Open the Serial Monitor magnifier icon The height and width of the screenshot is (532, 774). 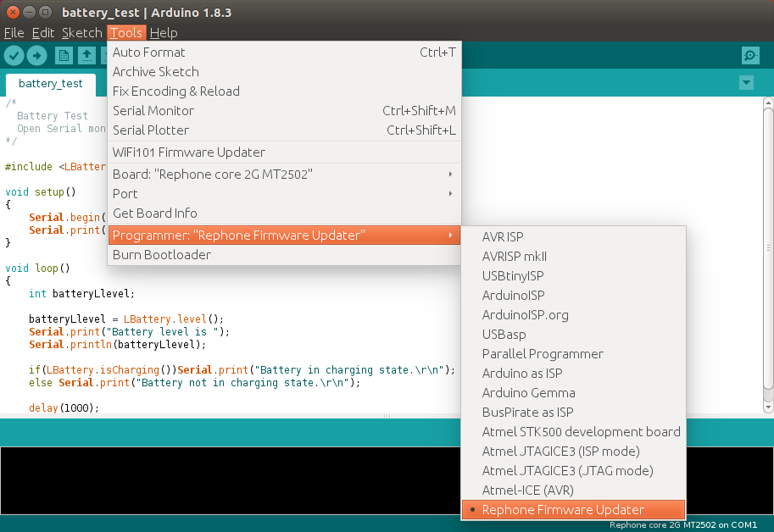(x=750, y=55)
